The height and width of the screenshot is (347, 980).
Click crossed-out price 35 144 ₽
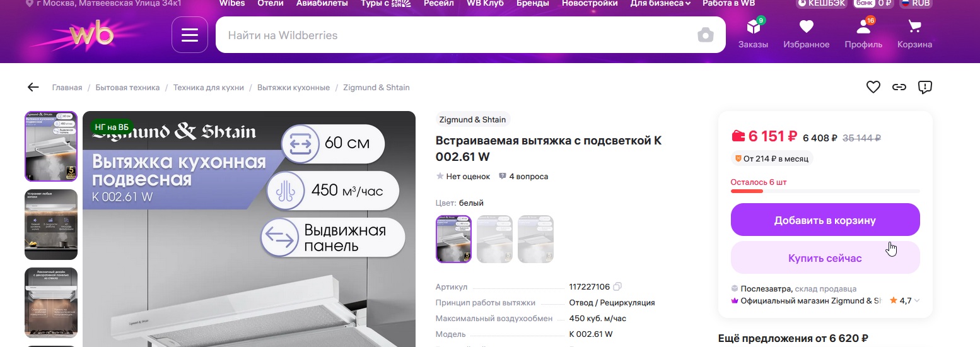(x=861, y=138)
